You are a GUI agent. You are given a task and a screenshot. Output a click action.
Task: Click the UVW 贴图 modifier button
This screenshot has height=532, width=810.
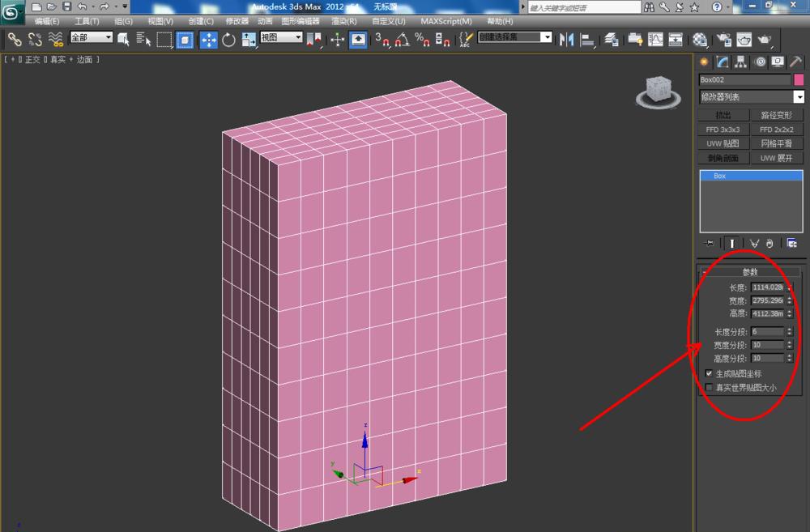coord(723,143)
